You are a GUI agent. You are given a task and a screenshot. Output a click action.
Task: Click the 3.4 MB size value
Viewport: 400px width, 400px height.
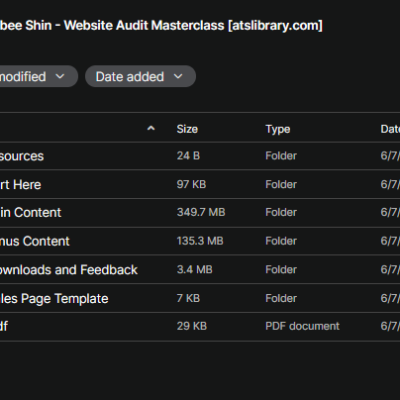tap(194, 269)
